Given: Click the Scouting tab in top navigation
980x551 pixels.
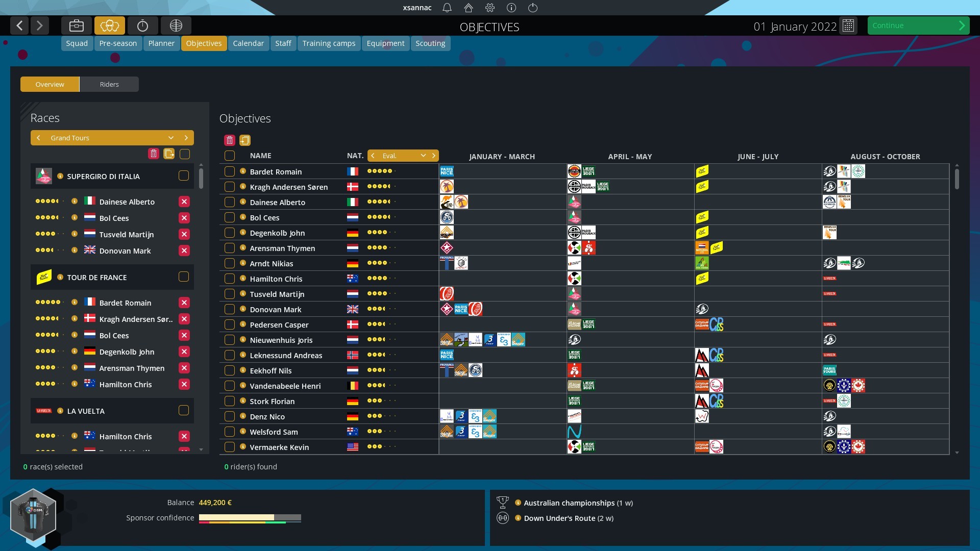Looking at the screenshot, I should [430, 43].
